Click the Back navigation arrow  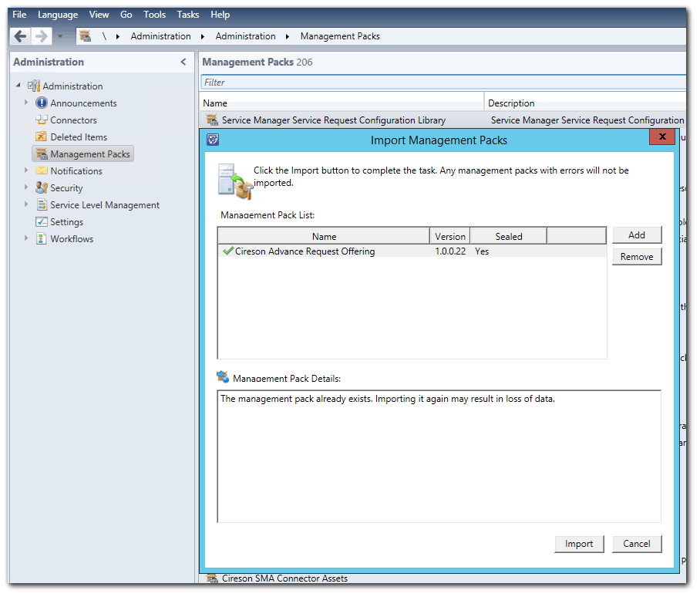coord(20,36)
